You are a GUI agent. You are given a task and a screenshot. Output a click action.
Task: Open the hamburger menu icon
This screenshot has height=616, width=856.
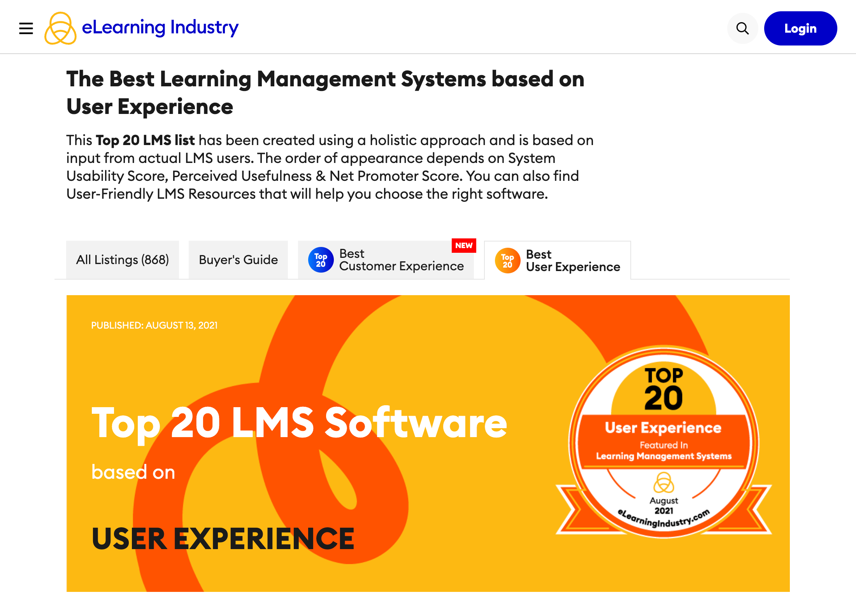pyautogui.click(x=26, y=28)
